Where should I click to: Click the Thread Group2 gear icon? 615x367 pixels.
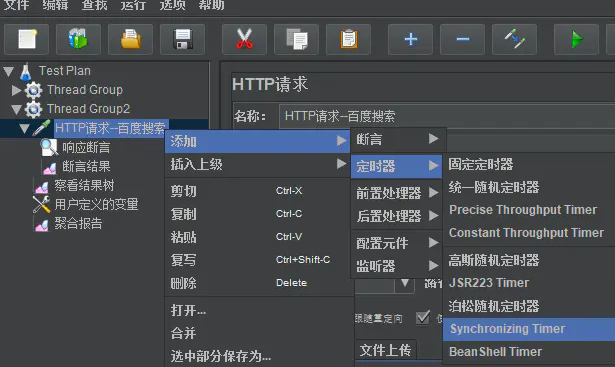click(33, 109)
